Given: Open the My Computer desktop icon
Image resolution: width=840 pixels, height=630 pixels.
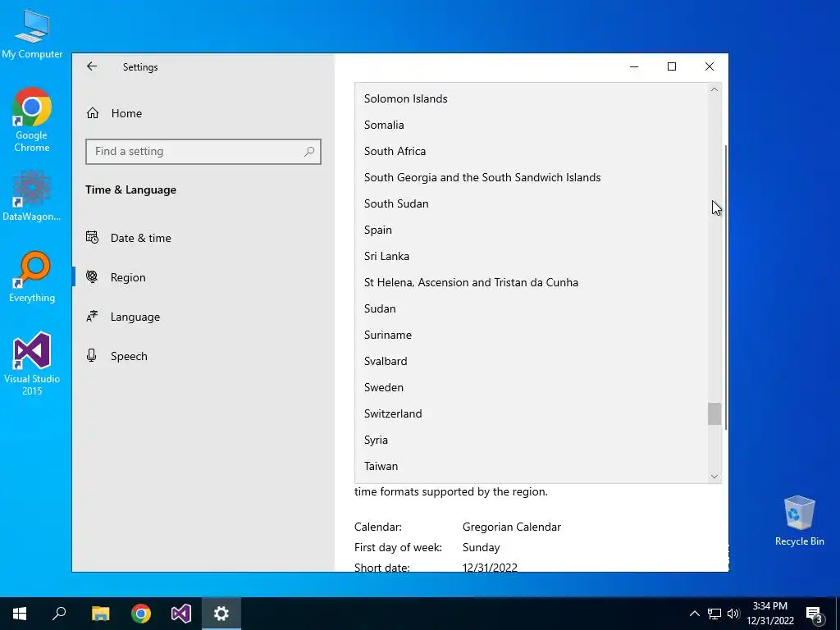Looking at the screenshot, I should (x=32, y=34).
